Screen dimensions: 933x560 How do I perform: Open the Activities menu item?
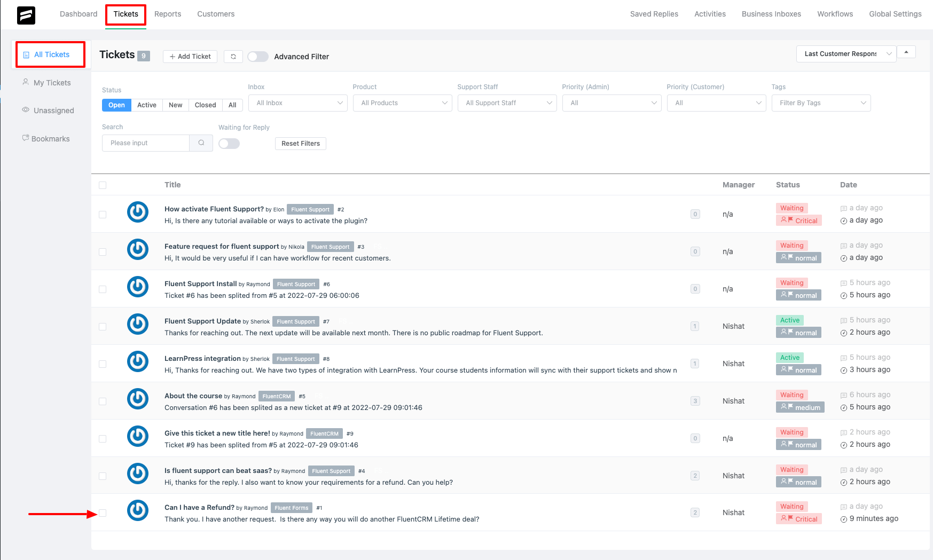[x=710, y=14]
